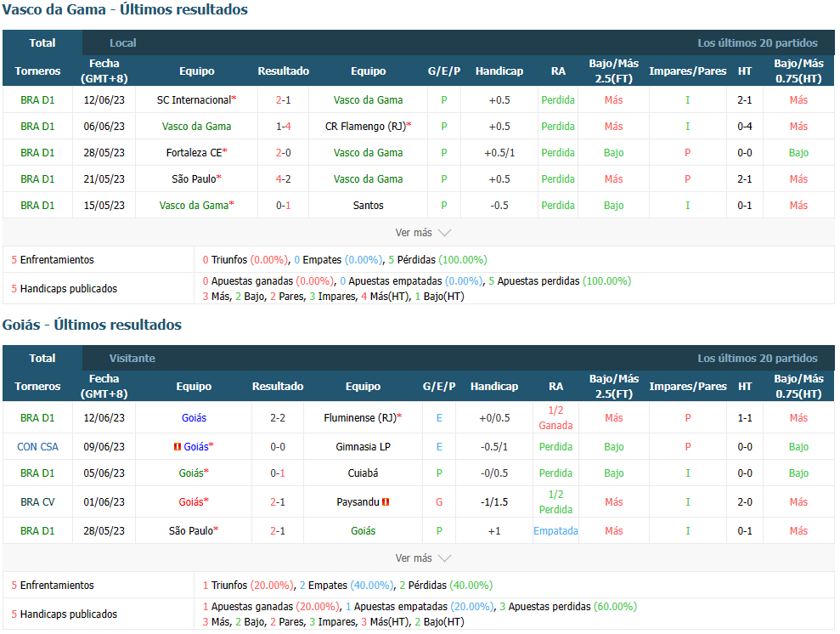Click BRA D1 in the 12/06/23 Vasco row

tap(37, 99)
